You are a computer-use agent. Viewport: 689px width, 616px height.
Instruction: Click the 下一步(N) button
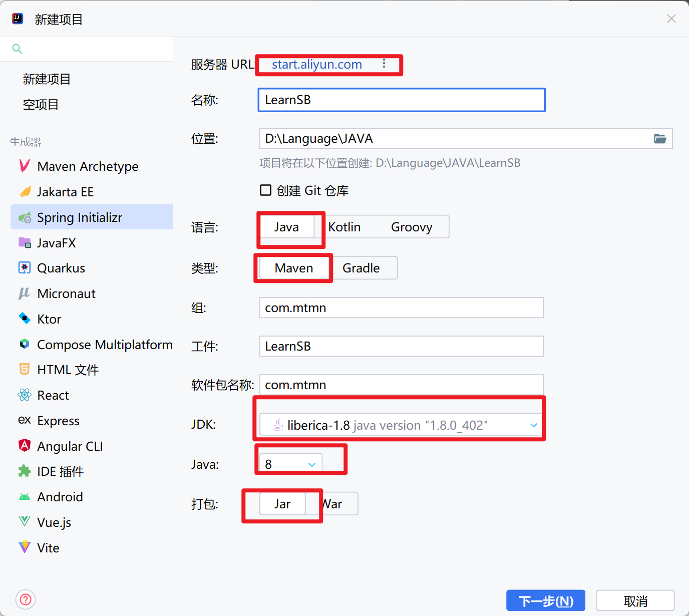point(545,600)
